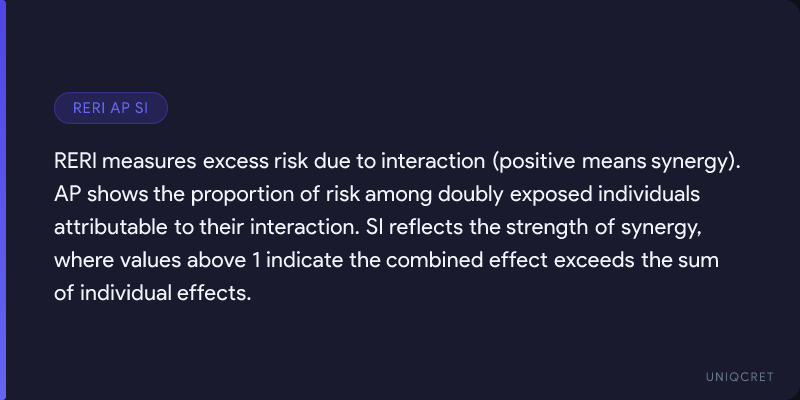Click the RERI AP SI tag pill
The height and width of the screenshot is (400, 800).
111,108
